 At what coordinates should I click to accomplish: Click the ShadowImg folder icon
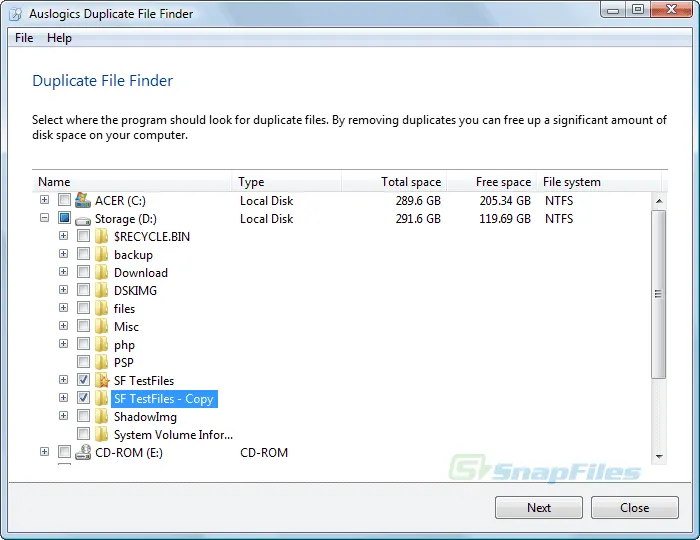pyautogui.click(x=102, y=416)
